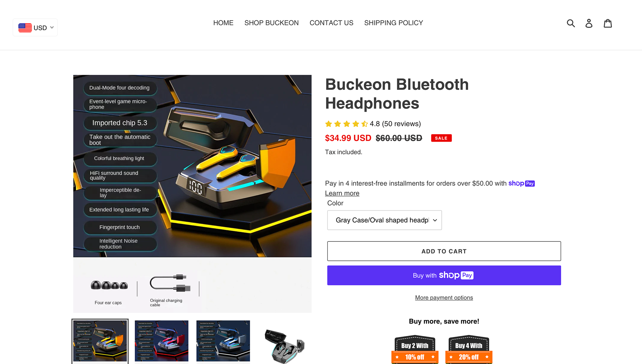Select the red headphones thumbnail
Image resolution: width=642 pixels, height=364 pixels.
(162, 341)
